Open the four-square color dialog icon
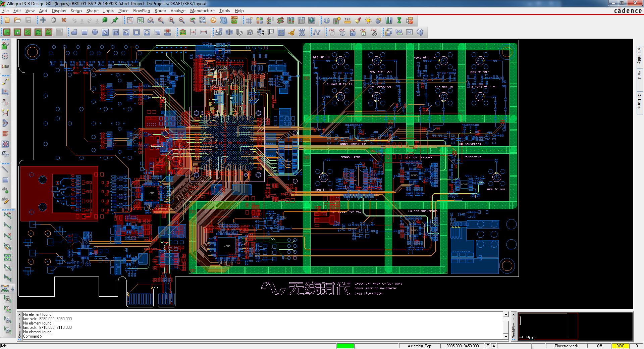The height and width of the screenshot is (349, 644). (259, 20)
